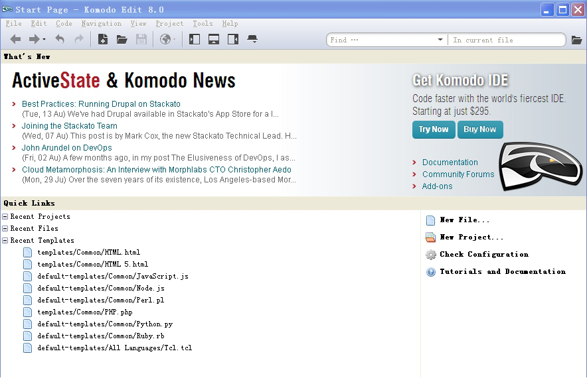Click the Check Configuration gear icon

point(431,255)
